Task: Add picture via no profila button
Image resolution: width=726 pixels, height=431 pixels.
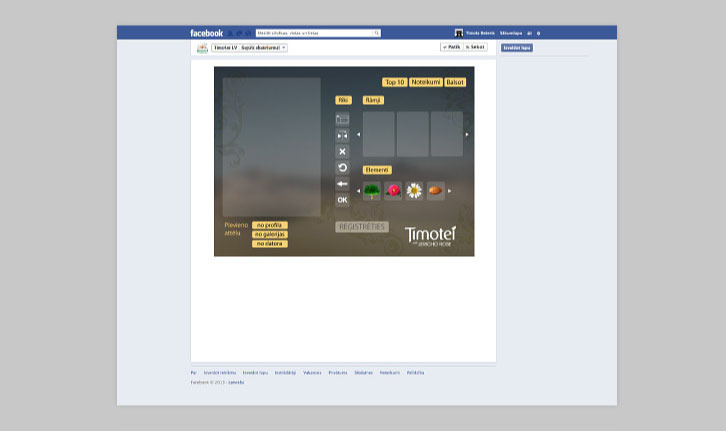Action: pyautogui.click(x=269, y=225)
